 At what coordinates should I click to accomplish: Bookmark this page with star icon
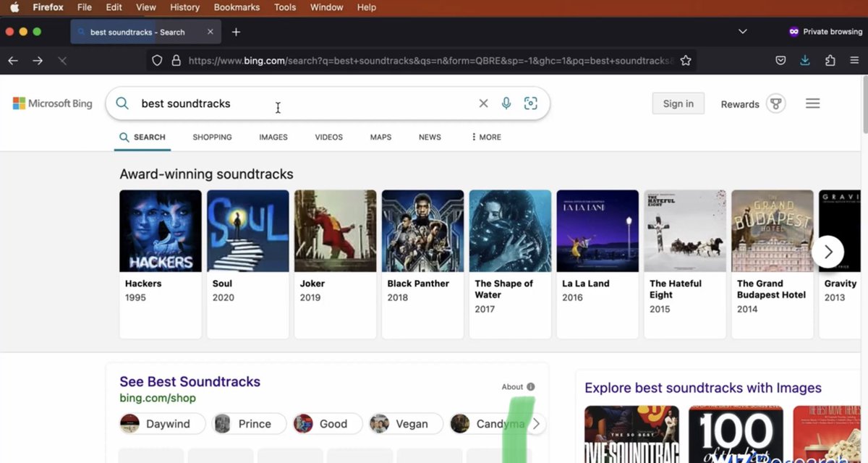point(686,61)
